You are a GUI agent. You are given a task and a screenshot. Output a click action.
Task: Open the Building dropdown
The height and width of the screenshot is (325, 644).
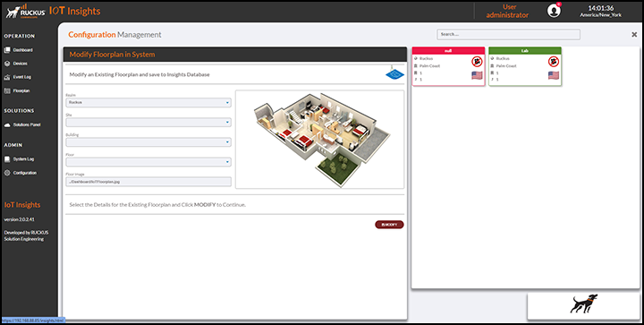click(x=148, y=142)
